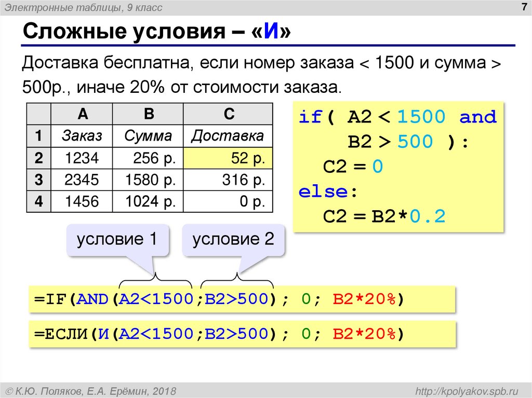532x398 pixels.
Task: Select the cell showing 1580 р.
Action: [148, 179]
